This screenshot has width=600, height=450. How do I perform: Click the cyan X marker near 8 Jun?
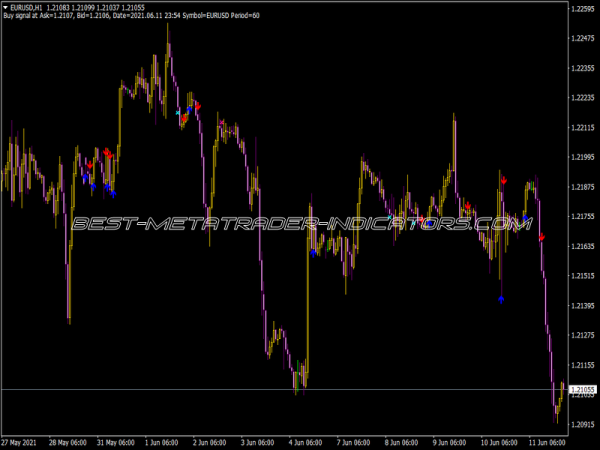[390, 217]
